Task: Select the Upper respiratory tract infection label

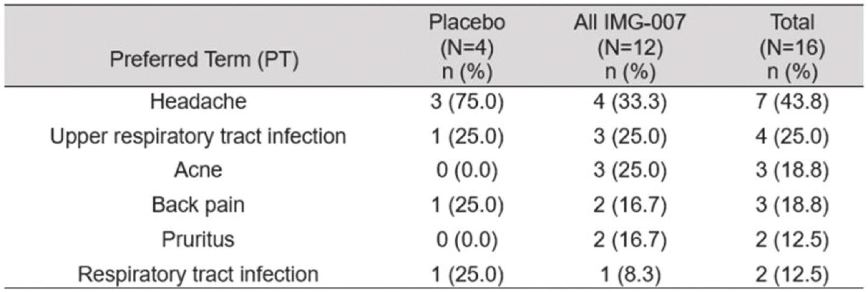Action: click(x=198, y=136)
